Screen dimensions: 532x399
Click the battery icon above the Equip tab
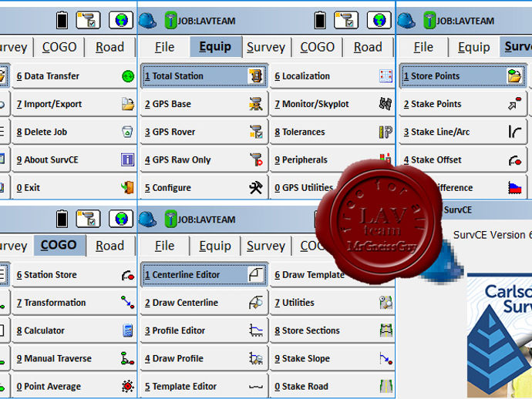click(x=320, y=20)
